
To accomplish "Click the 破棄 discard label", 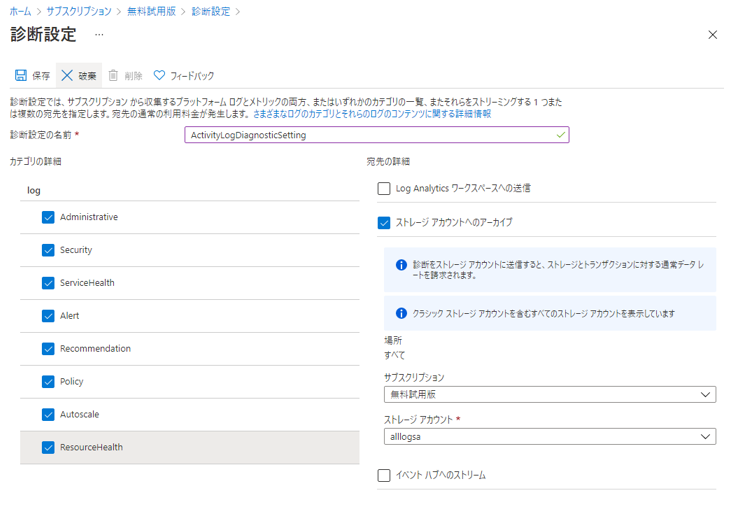I will tap(87, 76).
